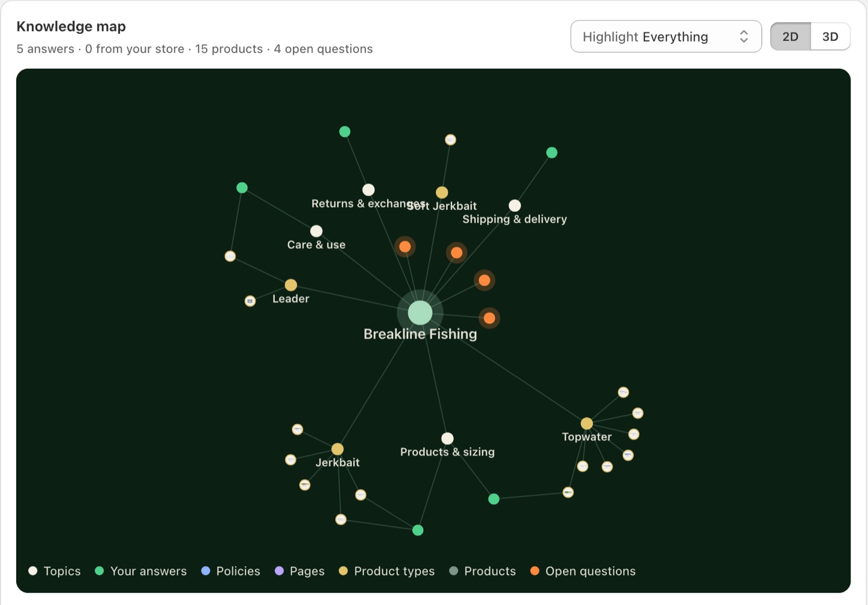Click the '4 open questions' summary text
The image size is (868, 605).
pos(323,49)
